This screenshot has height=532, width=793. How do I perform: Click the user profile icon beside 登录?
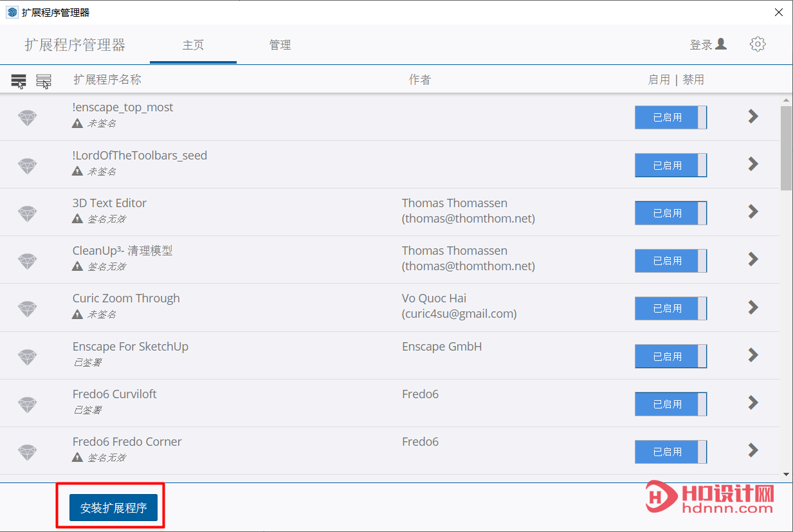[x=721, y=44]
